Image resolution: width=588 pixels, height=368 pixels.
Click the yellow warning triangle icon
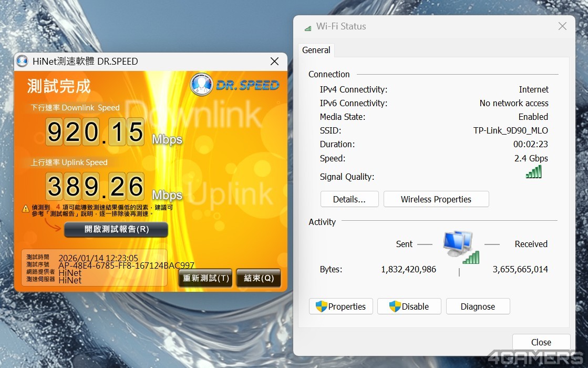(x=26, y=209)
